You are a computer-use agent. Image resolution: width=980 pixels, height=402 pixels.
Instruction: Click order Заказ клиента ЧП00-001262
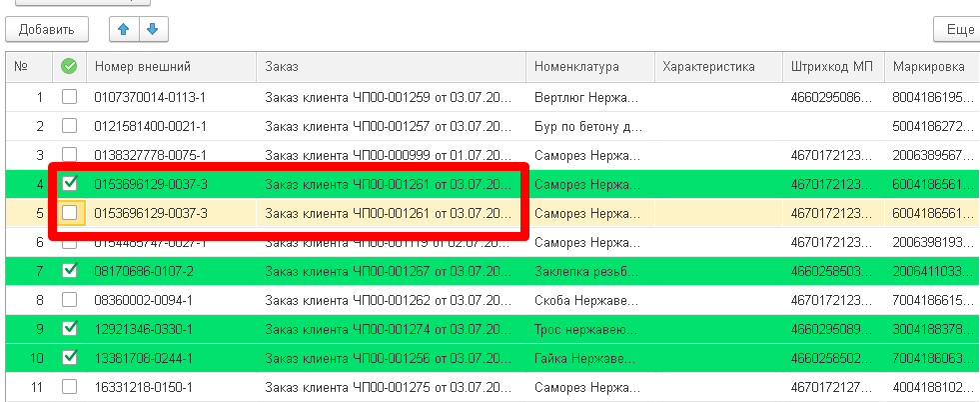pyautogui.click(x=390, y=300)
